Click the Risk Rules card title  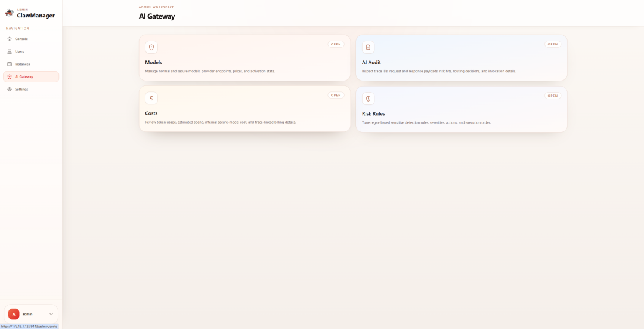(373, 113)
